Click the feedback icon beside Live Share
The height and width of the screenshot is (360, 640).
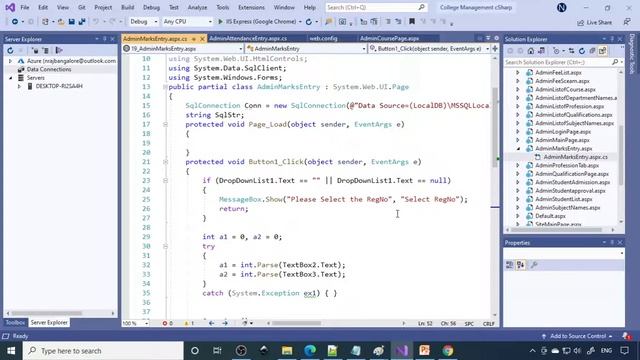[627, 22]
